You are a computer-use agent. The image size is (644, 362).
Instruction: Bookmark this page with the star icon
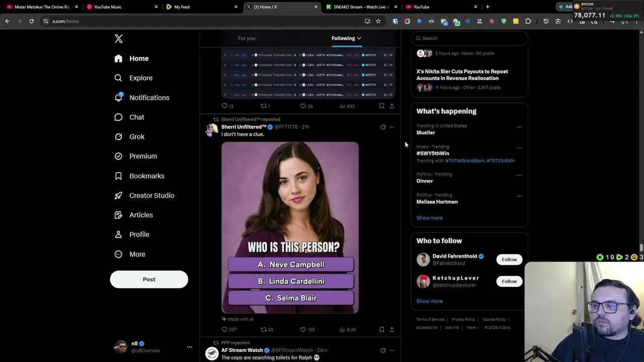pos(378,21)
